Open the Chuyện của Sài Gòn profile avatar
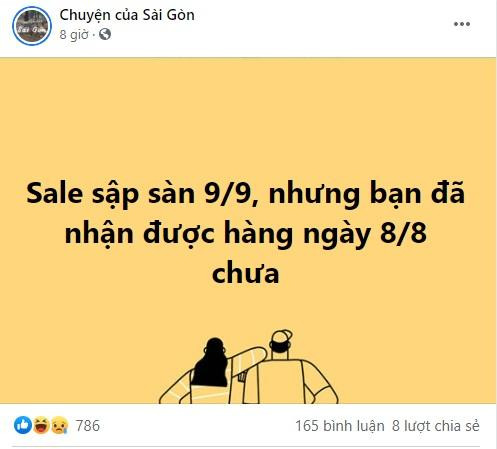Image resolution: width=497 pixels, height=449 pixels. [x=32, y=26]
